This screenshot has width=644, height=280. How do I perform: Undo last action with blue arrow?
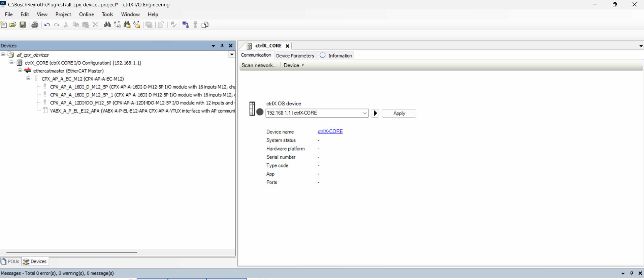tap(47, 25)
